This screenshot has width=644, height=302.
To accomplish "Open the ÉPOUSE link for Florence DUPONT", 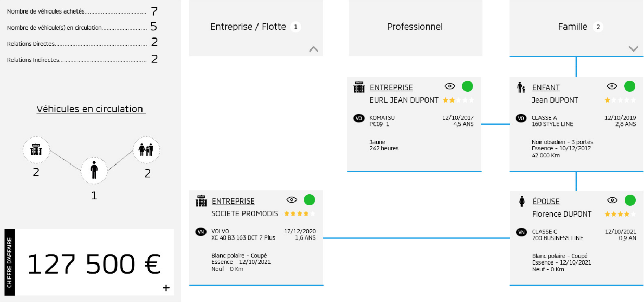I will point(546,202).
